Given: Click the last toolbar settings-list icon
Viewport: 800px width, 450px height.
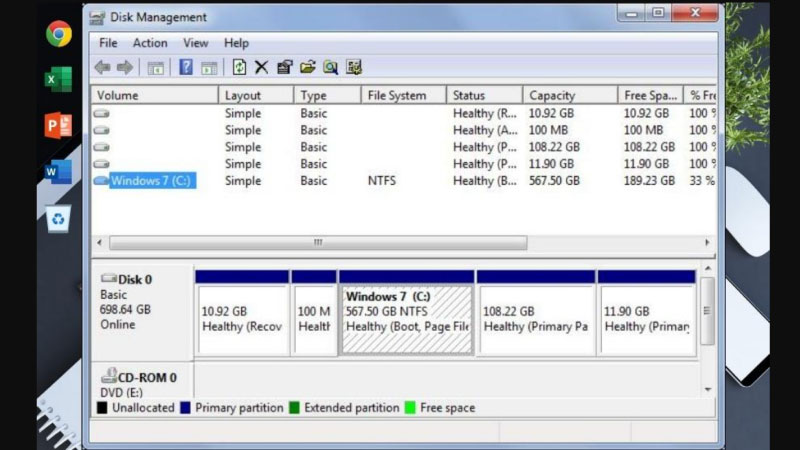Looking at the screenshot, I should pos(354,67).
